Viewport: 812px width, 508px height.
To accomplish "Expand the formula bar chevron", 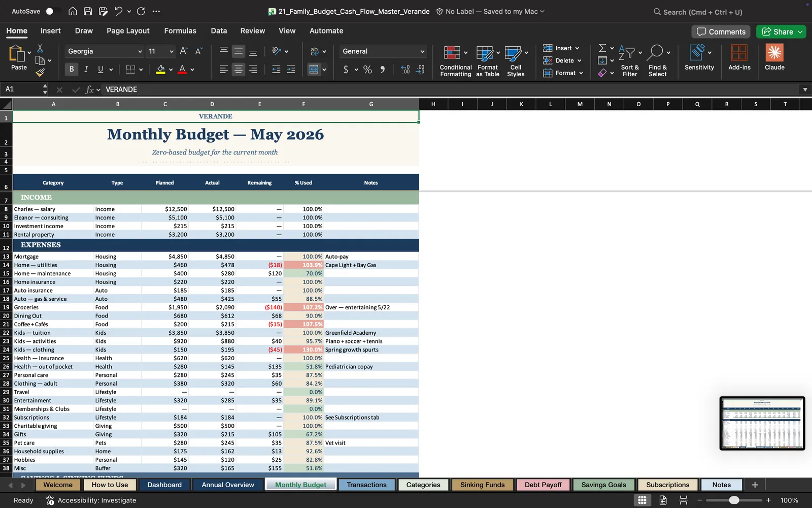I will (x=805, y=89).
